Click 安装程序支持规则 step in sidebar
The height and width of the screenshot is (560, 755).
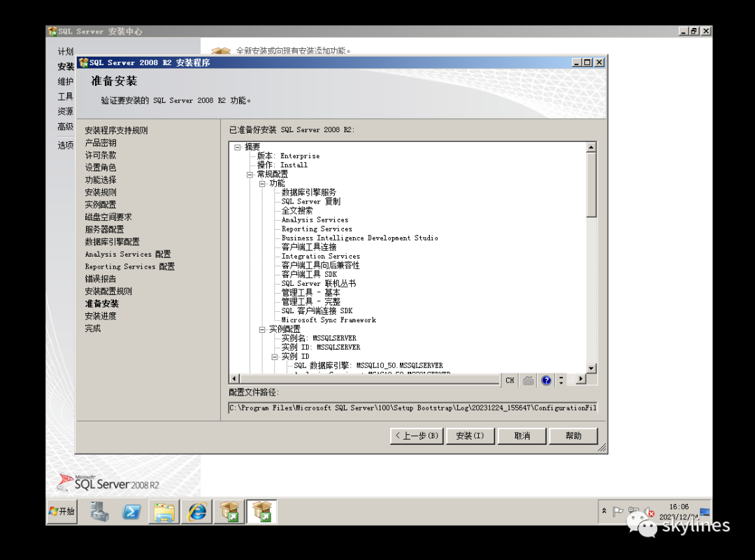(x=116, y=131)
